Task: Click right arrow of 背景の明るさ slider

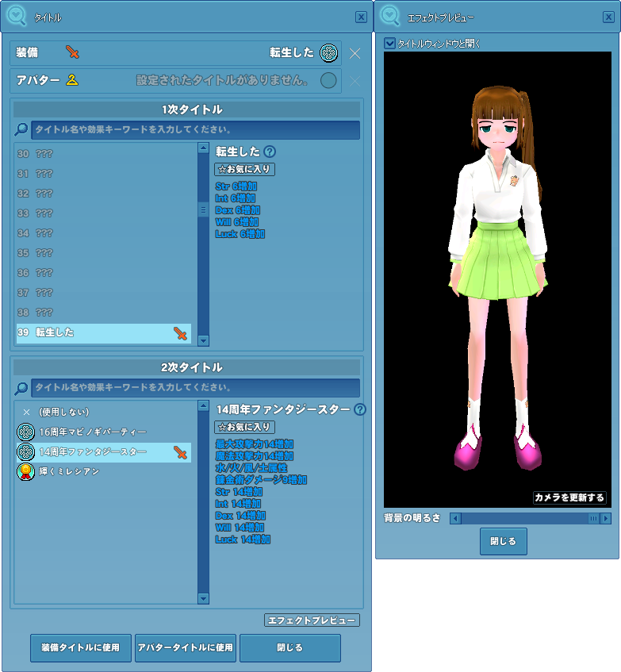Action: (605, 519)
